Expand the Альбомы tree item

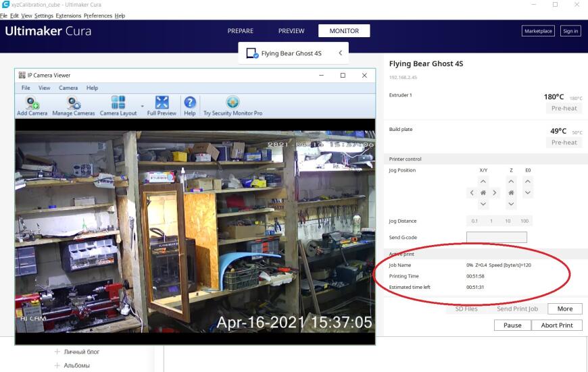57,365
